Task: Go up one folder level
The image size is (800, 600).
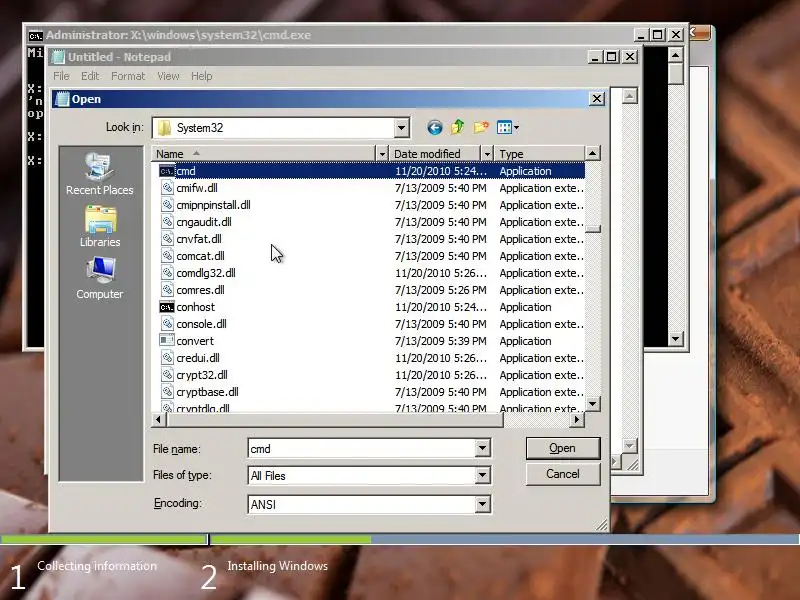Action: (458, 127)
